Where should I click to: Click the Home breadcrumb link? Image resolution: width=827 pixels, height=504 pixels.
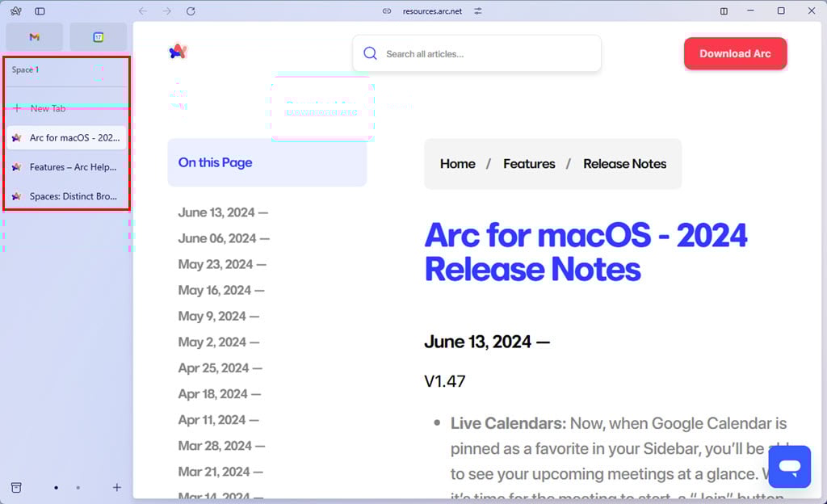click(458, 164)
